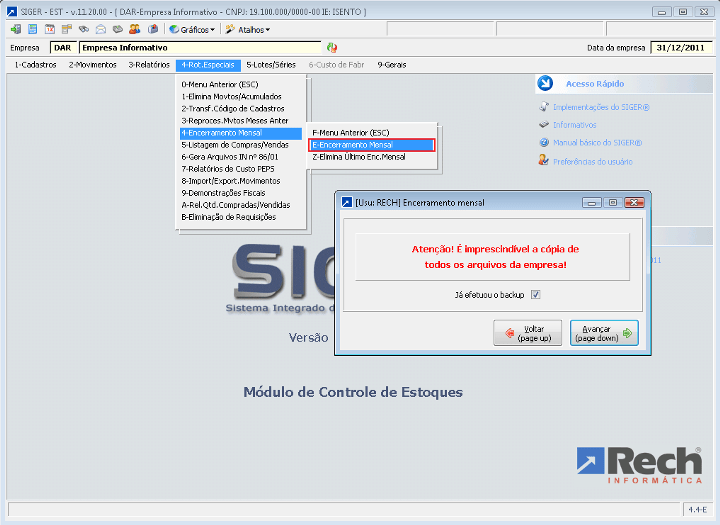Expand the Atalhos dropdown arrow

268,30
